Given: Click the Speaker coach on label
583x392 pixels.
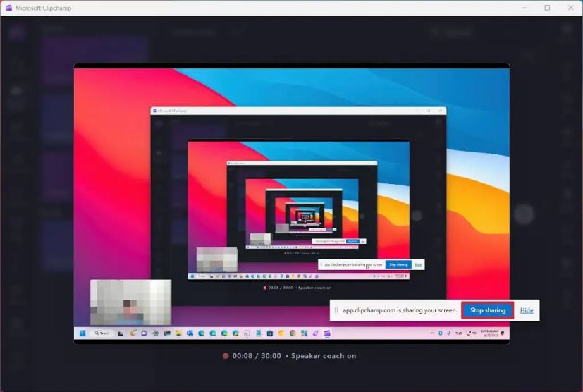Looking at the screenshot, I should (324, 356).
